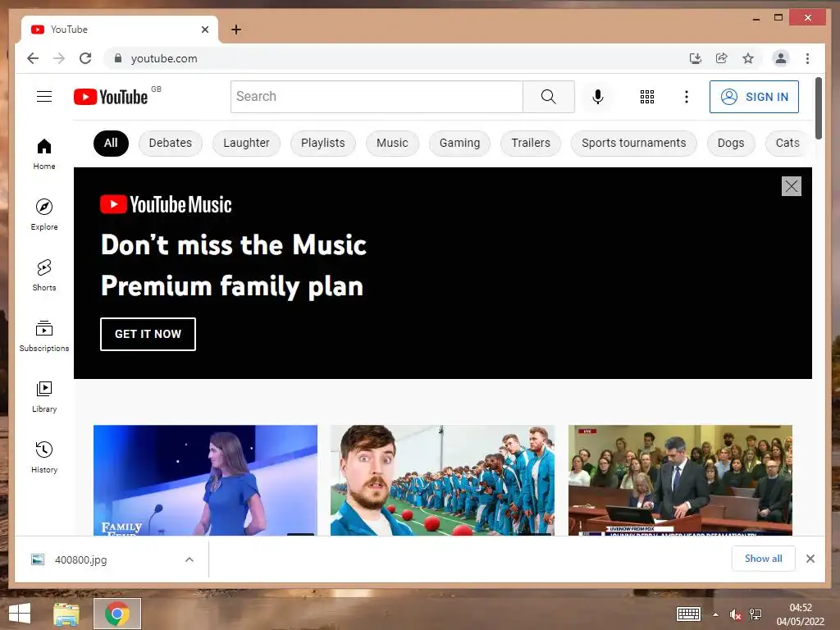Reload the page

85,58
